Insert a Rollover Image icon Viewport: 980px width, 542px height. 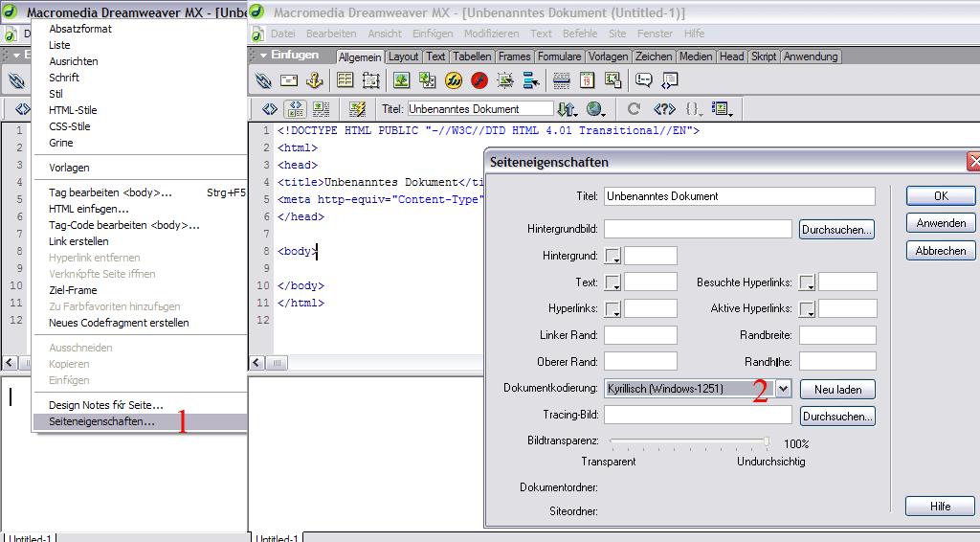pos(505,80)
